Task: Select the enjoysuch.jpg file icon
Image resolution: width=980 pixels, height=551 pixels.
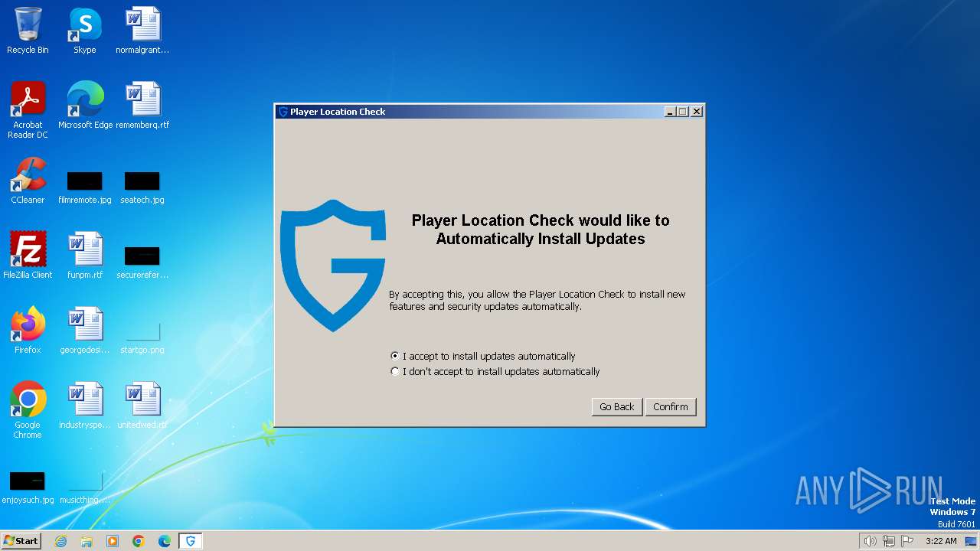Action: point(28,488)
